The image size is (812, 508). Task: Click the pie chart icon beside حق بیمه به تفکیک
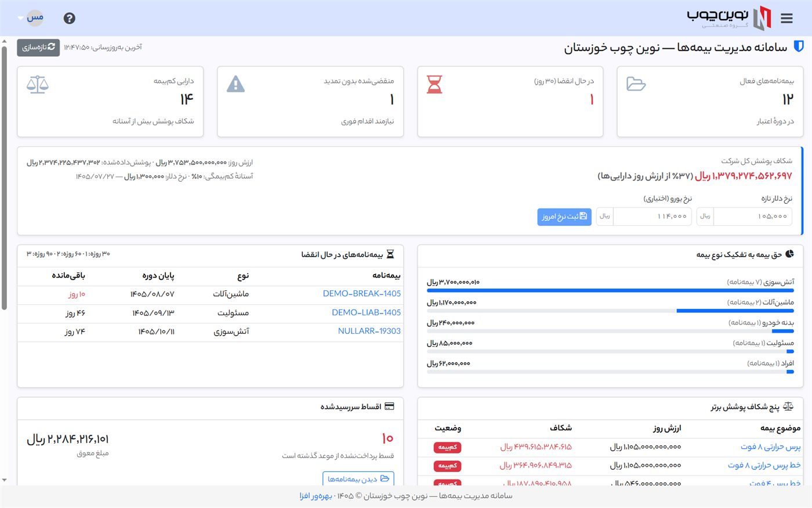click(789, 254)
